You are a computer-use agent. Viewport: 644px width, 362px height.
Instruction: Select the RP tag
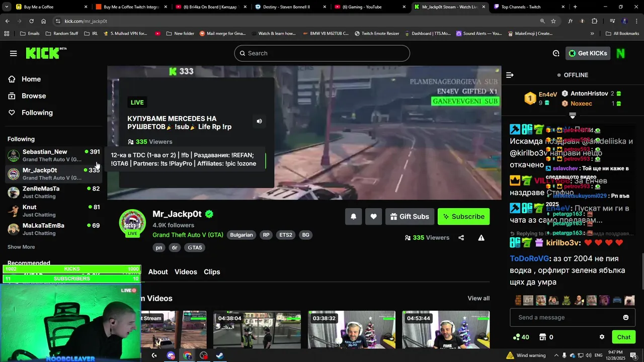(x=266, y=235)
